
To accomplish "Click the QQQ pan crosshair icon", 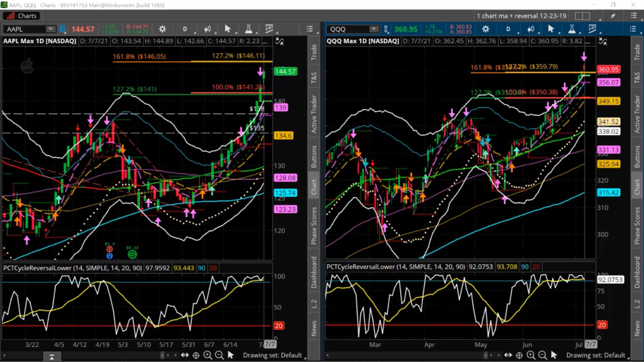I will tap(519, 355).
